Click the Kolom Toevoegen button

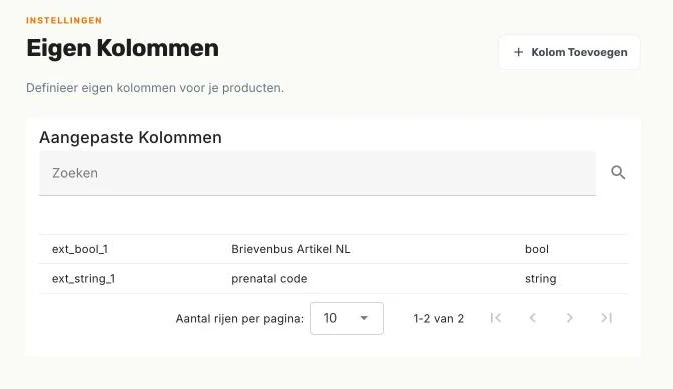coord(569,52)
